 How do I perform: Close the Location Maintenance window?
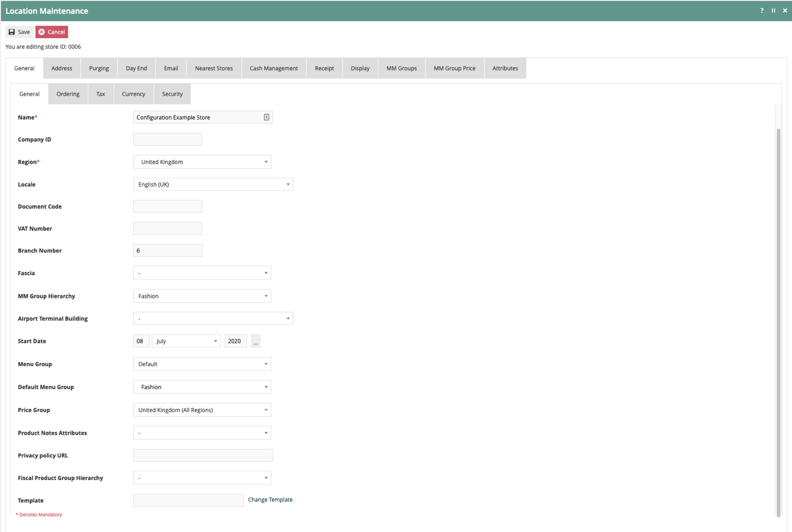click(785, 11)
